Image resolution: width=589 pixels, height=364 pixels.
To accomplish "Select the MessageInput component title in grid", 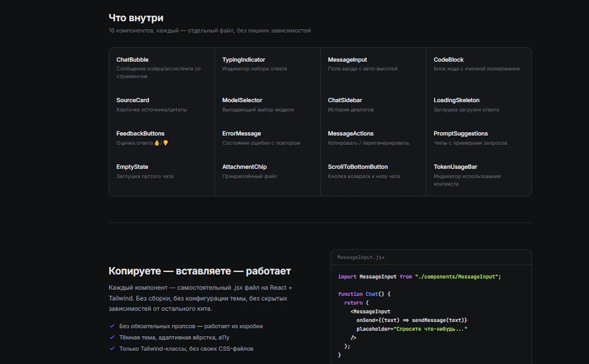I will coord(348,60).
